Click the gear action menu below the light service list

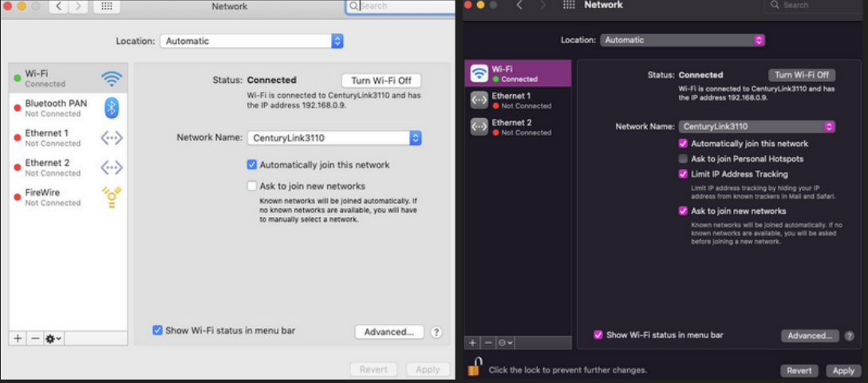(x=53, y=338)
